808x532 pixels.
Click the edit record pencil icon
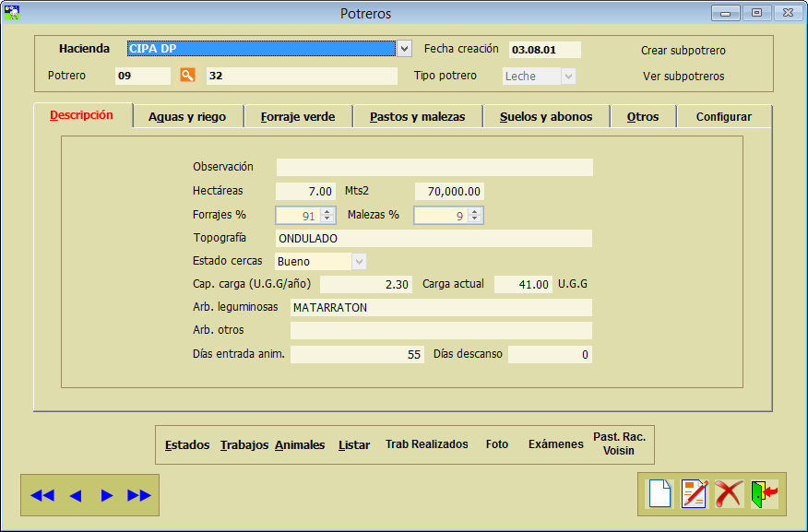pyautogui.click(x=694, y=494)
